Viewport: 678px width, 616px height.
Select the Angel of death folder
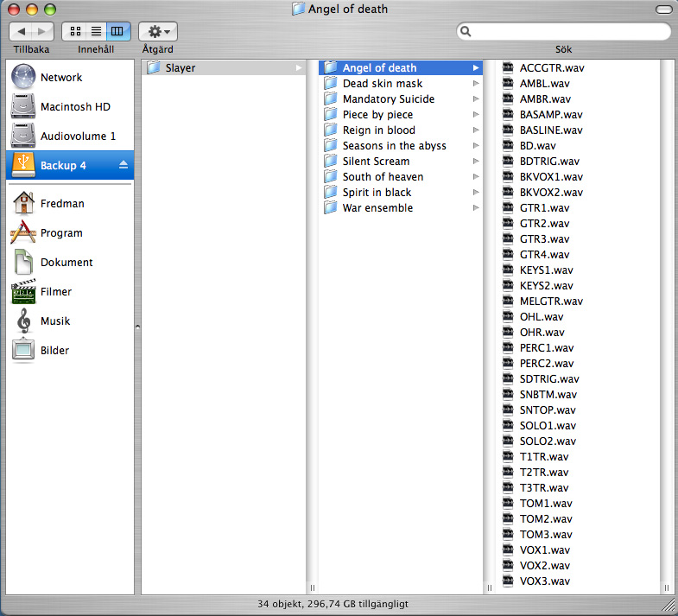(401, 68)
